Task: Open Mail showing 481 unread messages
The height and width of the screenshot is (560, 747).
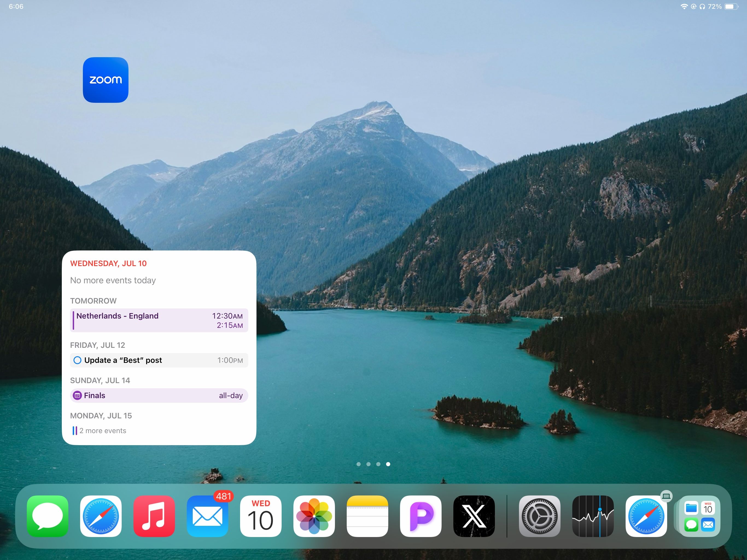Action: pos(207,516)
